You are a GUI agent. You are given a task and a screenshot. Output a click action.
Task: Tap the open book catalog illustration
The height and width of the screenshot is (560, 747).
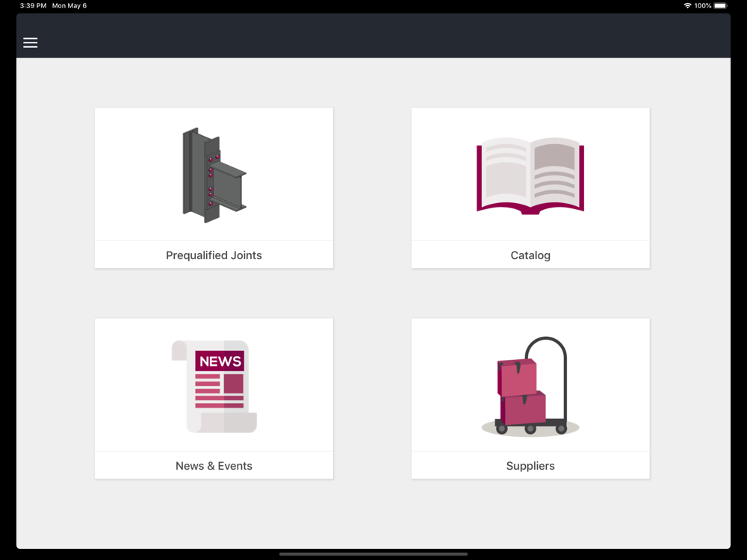530,175
